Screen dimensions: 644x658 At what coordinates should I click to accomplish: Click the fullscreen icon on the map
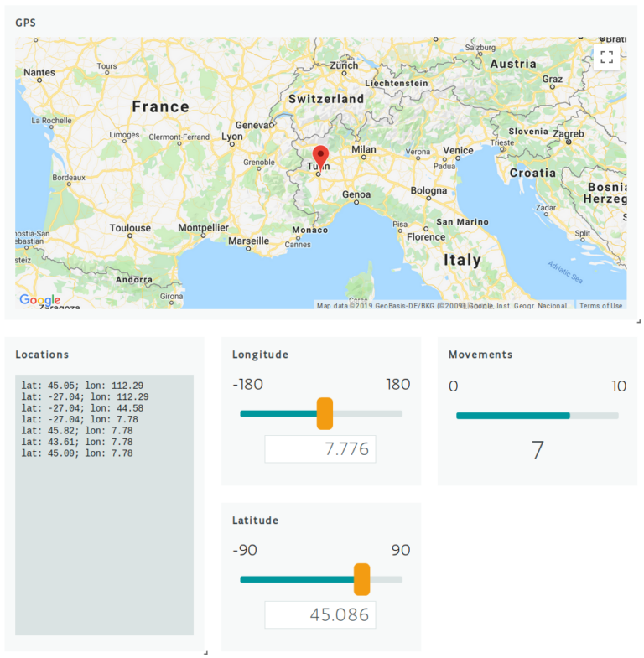[x=606, y=57]
